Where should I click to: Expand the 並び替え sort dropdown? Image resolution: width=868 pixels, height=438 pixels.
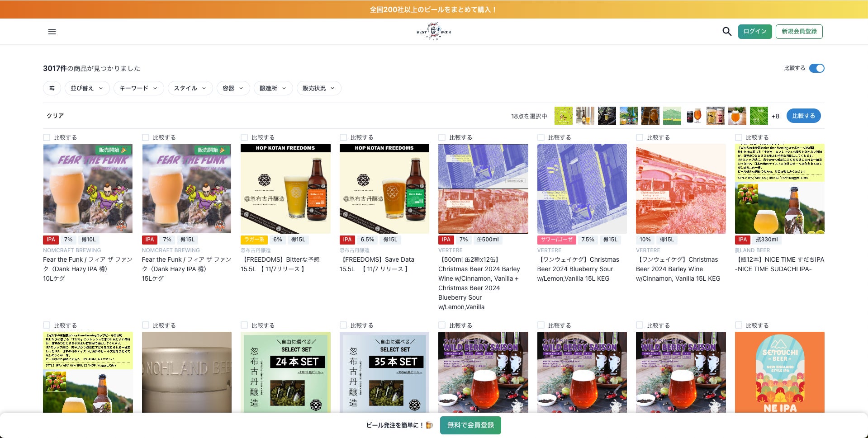pyautogui.click(x=87, y=88)
